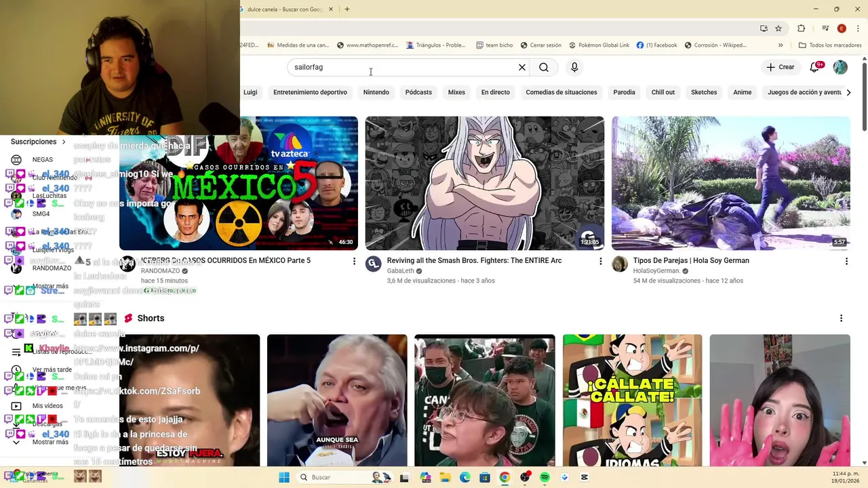The image size is (868, 488).
Task: Clear the YouTube search box text
Action: click(x=522, y=67)
